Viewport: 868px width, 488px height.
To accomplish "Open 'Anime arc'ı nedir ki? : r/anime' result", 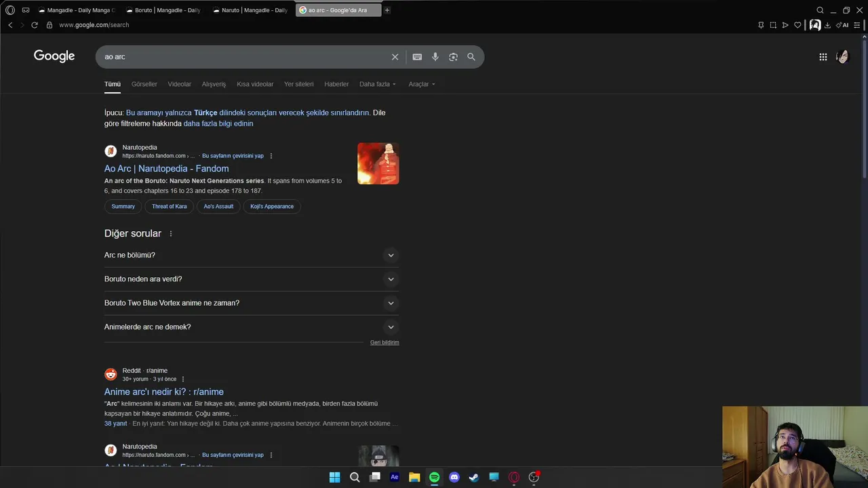I will click(164, 392).
